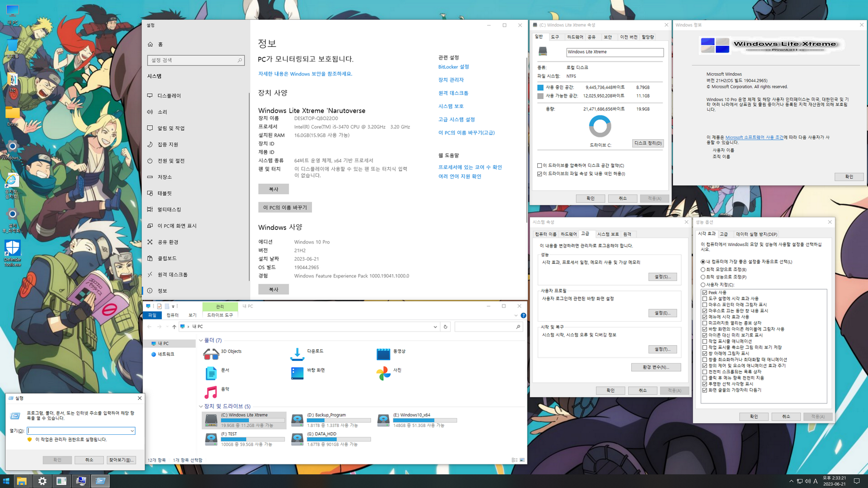This screenshot has width=868, height=488.
Task: Show hidden system tray icons
Action: coord(791,481)
